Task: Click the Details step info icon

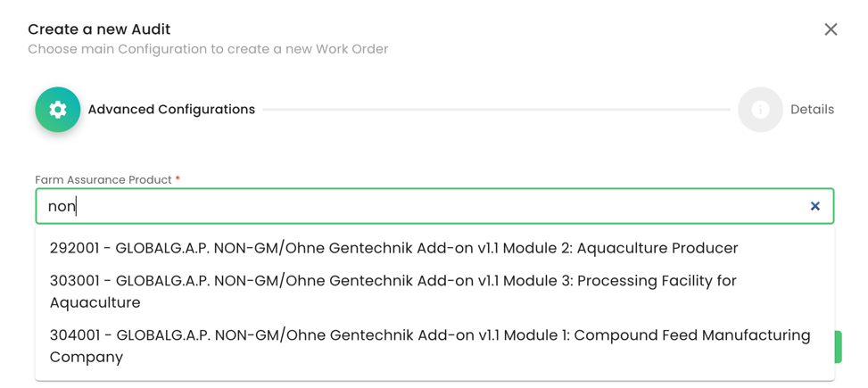Action: click(x=760, y=110)
